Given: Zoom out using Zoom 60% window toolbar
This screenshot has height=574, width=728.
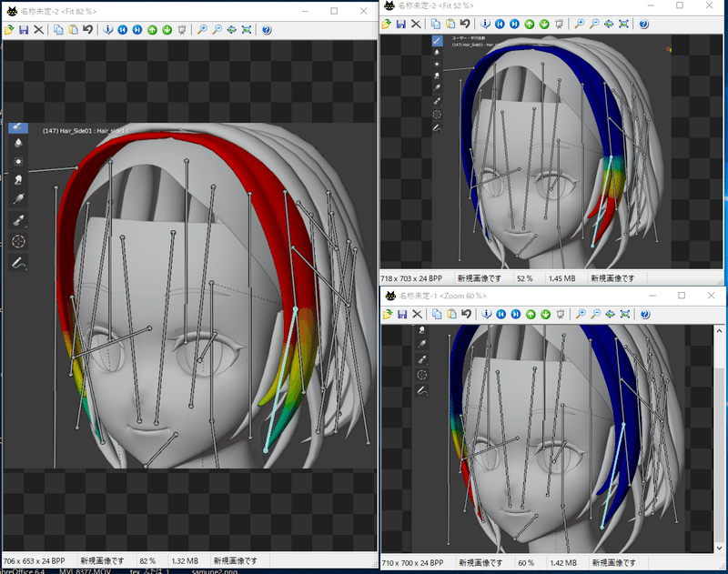Looking at the screenshot, I should coord(596,315).
